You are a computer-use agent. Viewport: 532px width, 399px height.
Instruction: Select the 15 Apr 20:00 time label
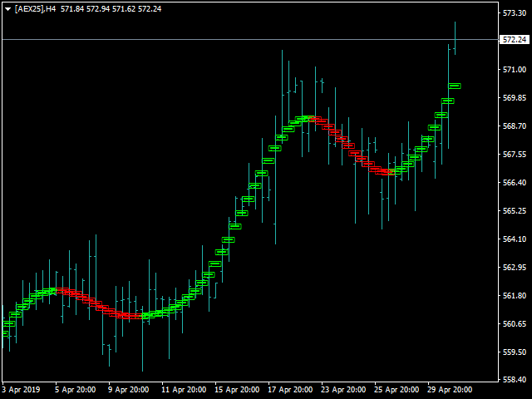(x=237, y=390)
